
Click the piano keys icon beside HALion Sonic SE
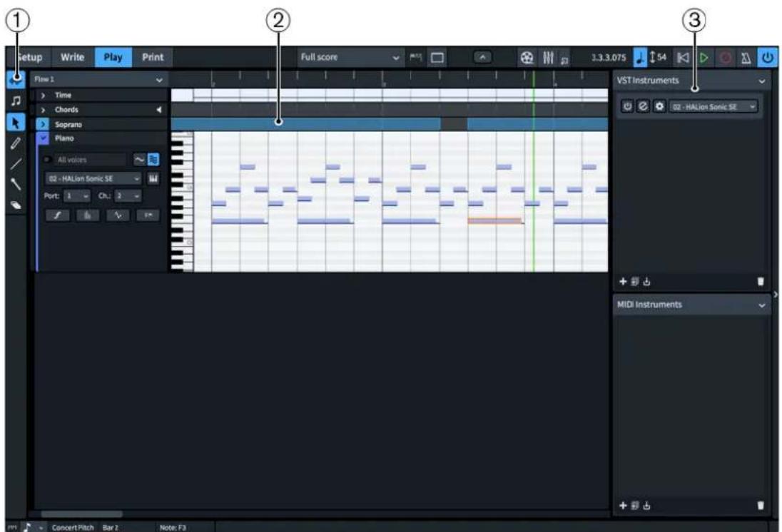coord(153,178)
